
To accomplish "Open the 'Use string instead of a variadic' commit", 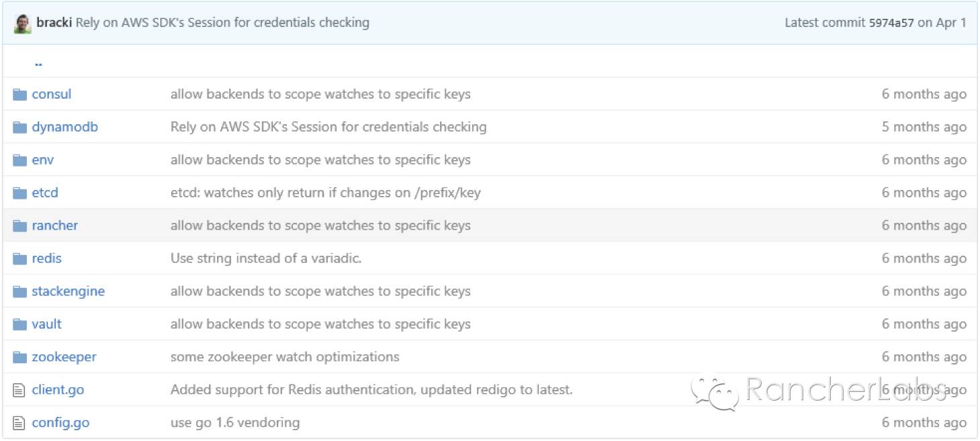I will point(265,259).
